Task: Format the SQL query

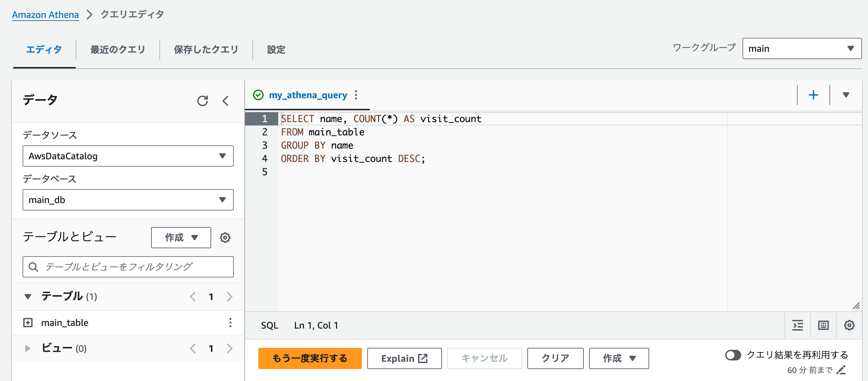Action: pyautogui.click(x=797, y=325)
